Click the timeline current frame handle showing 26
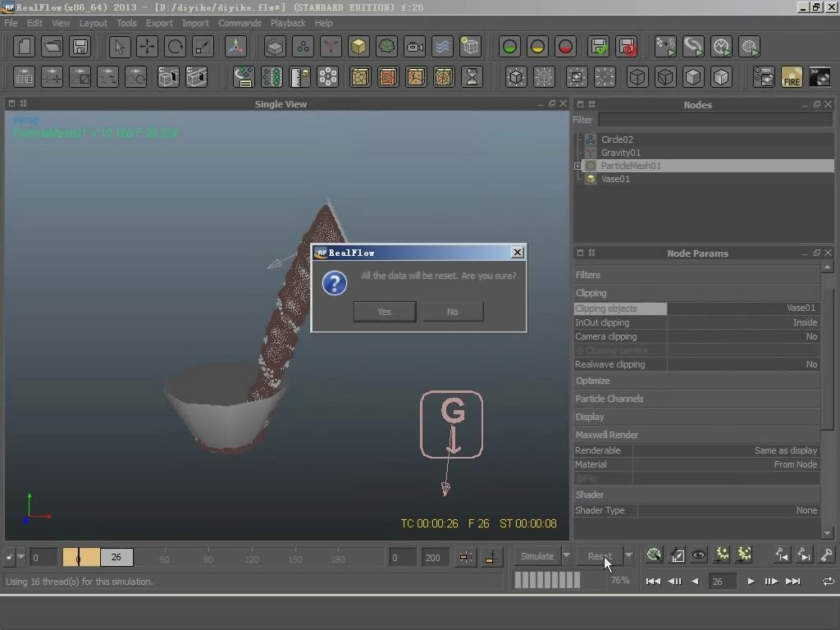Screen dimensions: 840x630 point(116,557)
